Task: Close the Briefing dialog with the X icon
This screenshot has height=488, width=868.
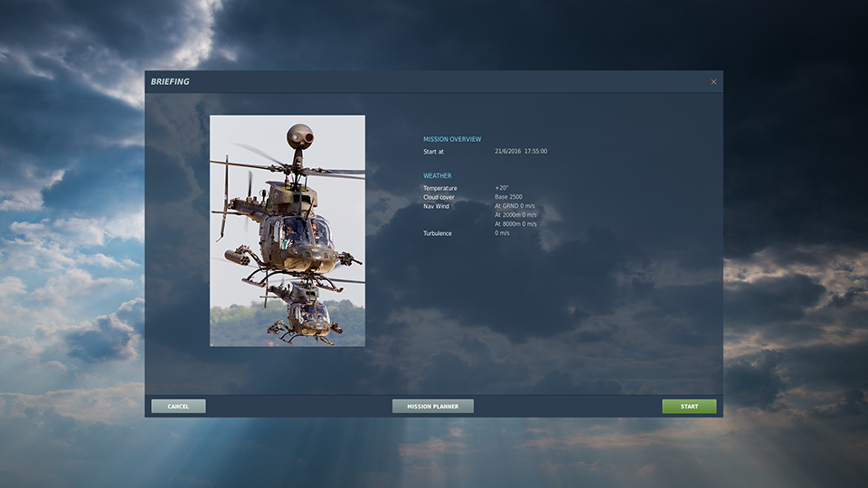Action: [713, 82]
